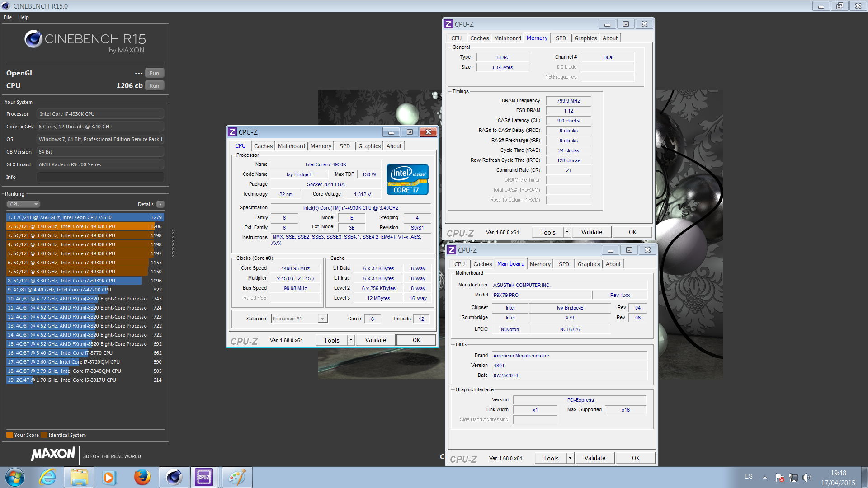Image resolution: width=868 pixels, height=488 pixels.
Task: Switch to Caches tab in CPU window
Action: pyautogui.click(x=263, y=146)
